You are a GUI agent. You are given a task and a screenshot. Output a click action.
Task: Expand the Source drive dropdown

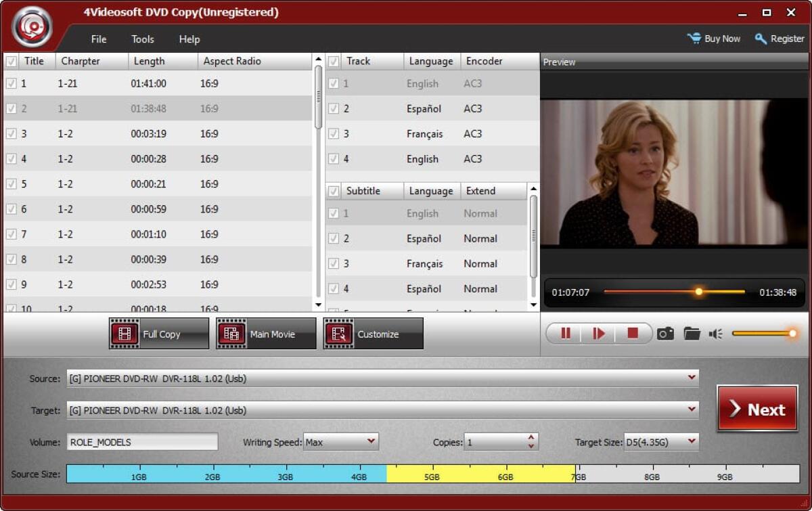coord(692,378)
